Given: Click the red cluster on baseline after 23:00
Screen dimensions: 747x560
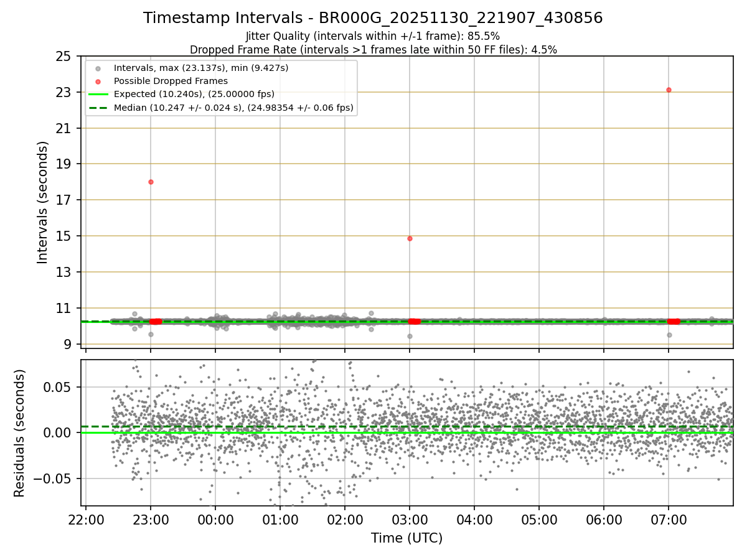Looking at the screenshot, I should (156, 321).
